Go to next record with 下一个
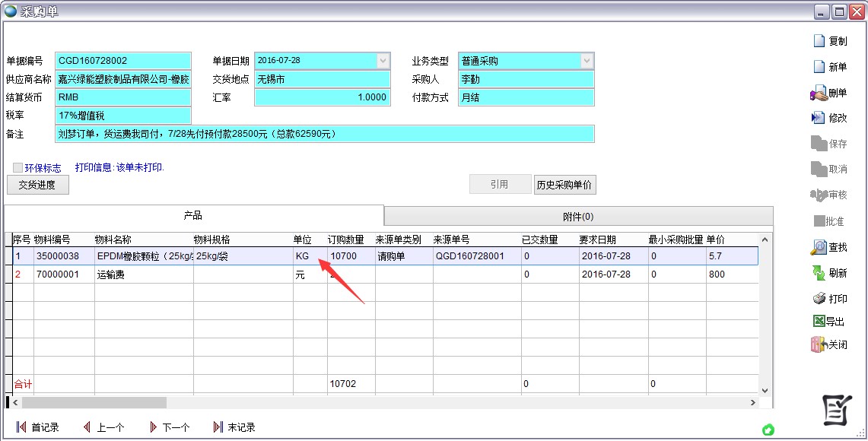 [169, 427]
